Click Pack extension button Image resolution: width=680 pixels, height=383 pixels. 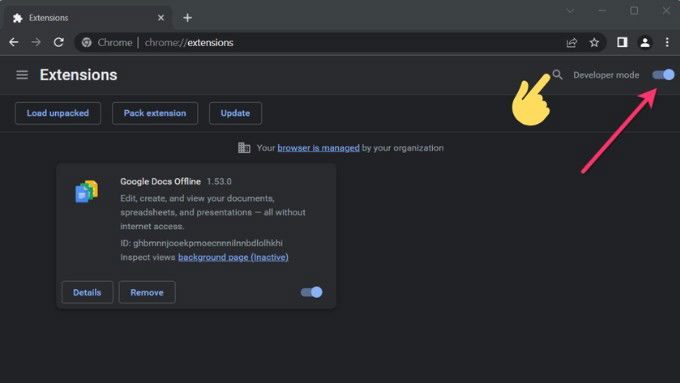tap(155, 113)
